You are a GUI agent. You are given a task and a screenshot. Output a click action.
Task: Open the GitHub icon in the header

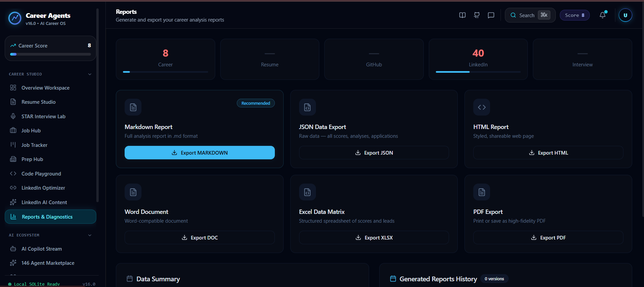click(477, 15)
